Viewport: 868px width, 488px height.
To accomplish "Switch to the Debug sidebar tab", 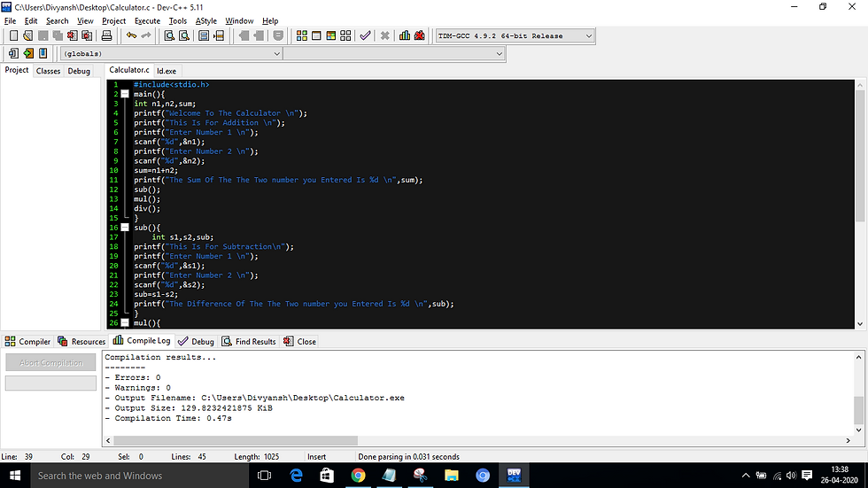I will coord(79,71).
